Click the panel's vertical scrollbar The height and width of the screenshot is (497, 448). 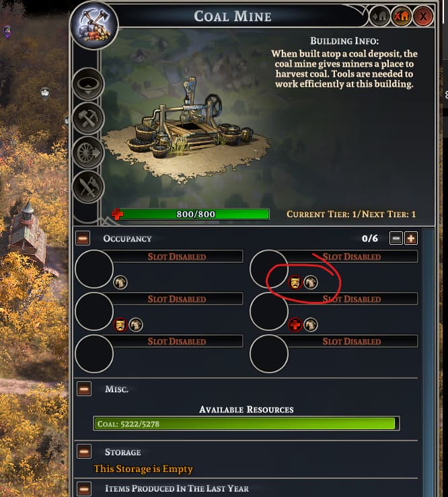tap(428, 361)
